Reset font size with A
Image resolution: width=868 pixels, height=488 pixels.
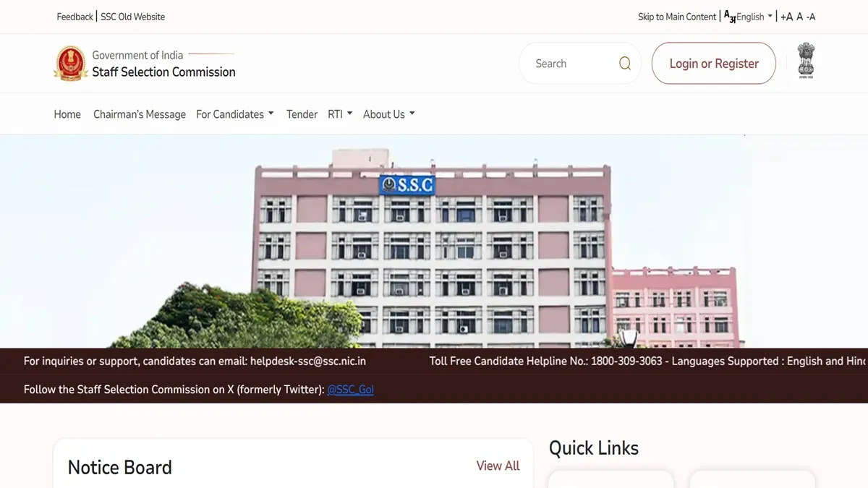tap(800, 17)
